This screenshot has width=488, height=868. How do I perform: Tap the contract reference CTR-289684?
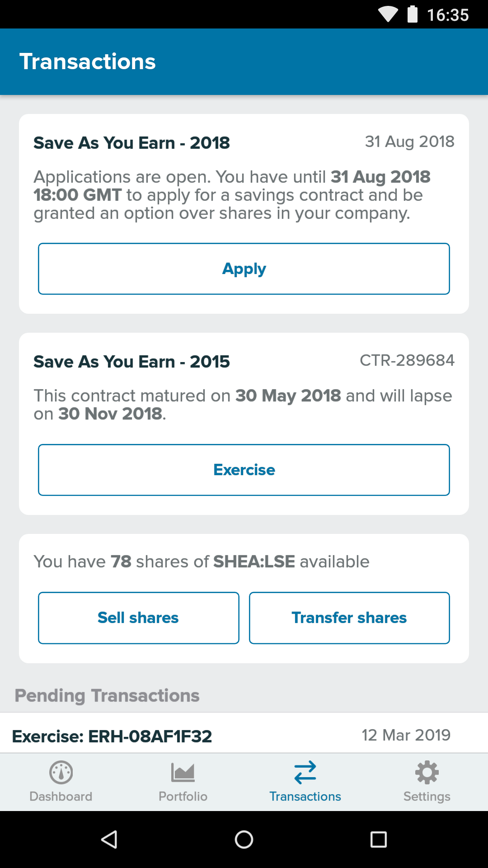pos(407,360)
